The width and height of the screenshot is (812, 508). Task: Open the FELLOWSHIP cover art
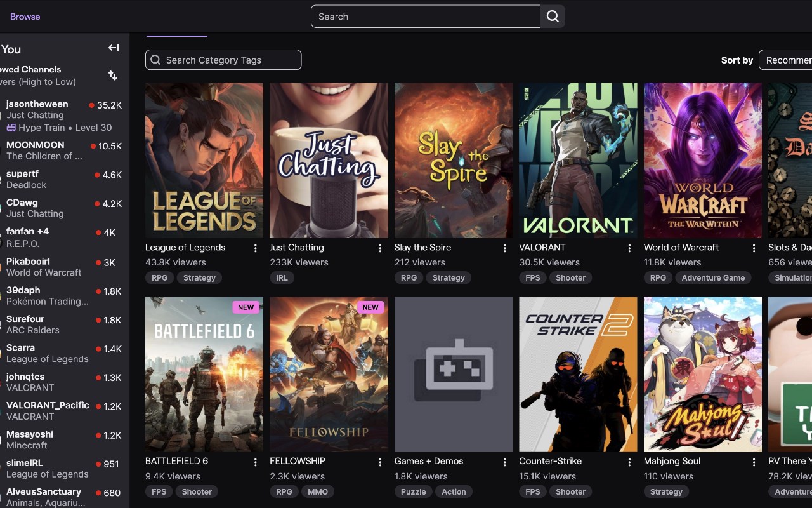[329, 375]
